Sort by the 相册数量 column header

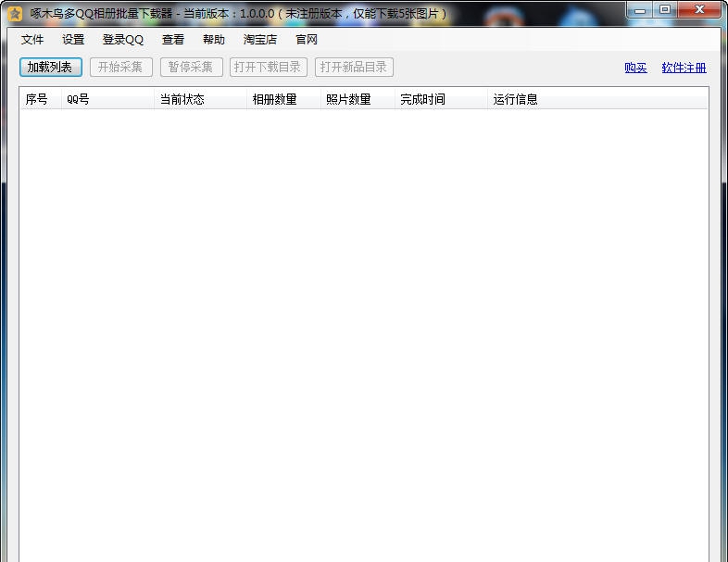click(x=283, y=99)
